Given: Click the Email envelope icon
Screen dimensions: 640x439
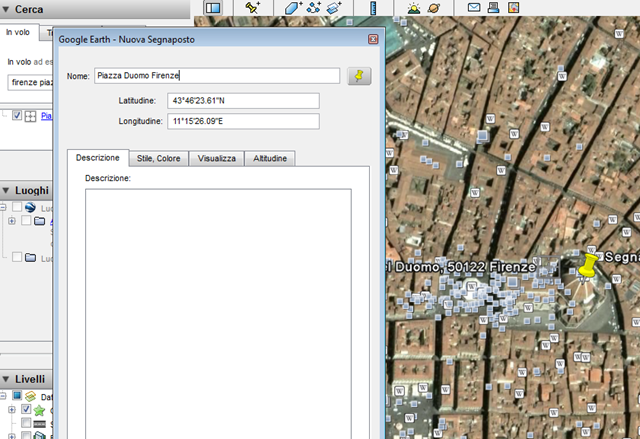Looking at the screenshot, I should (474, 7).
